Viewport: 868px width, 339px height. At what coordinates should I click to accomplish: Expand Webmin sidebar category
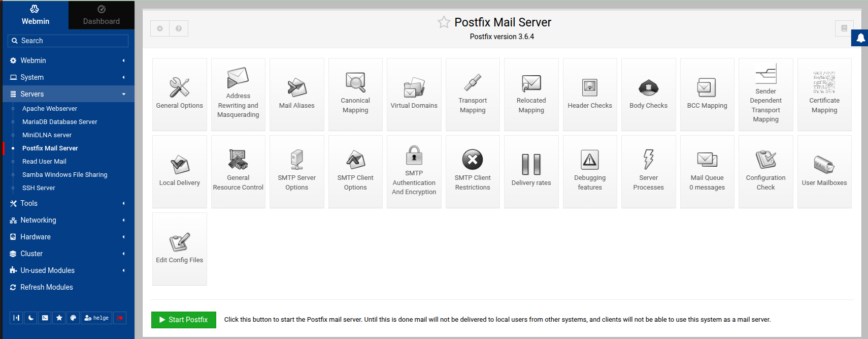coord(69,60)
